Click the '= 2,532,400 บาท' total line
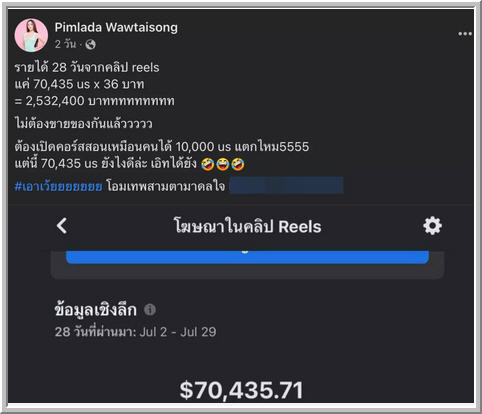Viewport: 482px width, 414px height. pos(94,101)
